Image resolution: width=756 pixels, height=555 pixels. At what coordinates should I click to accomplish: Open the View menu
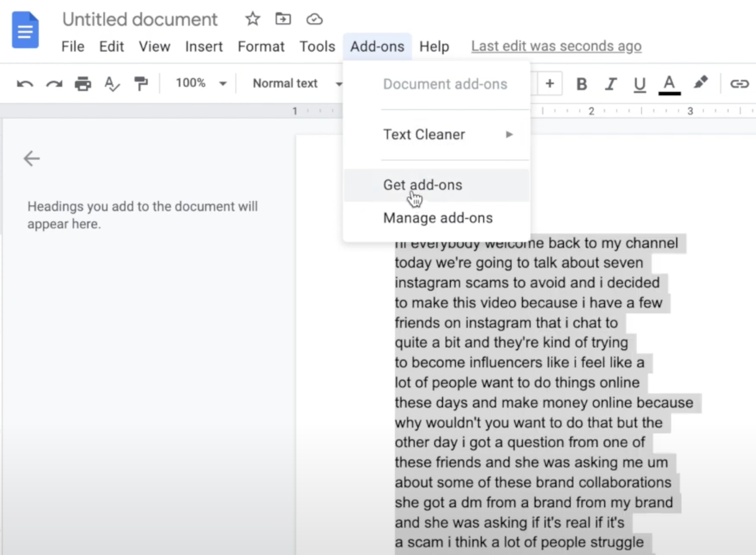click(x=154, y=47)
